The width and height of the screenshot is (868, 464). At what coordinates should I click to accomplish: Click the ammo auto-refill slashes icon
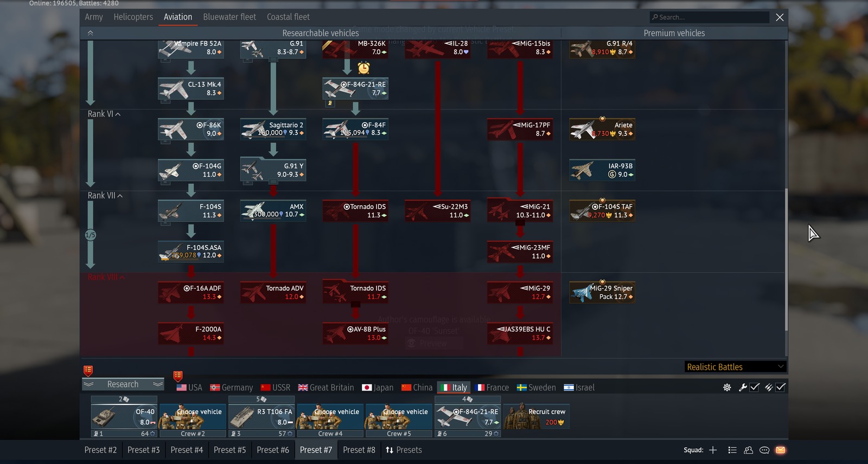coord(769,388)
